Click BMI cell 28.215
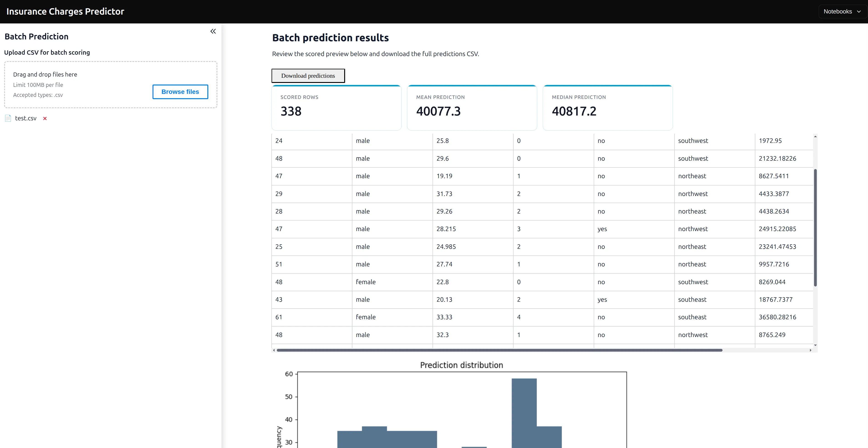 tap(473, 229)
